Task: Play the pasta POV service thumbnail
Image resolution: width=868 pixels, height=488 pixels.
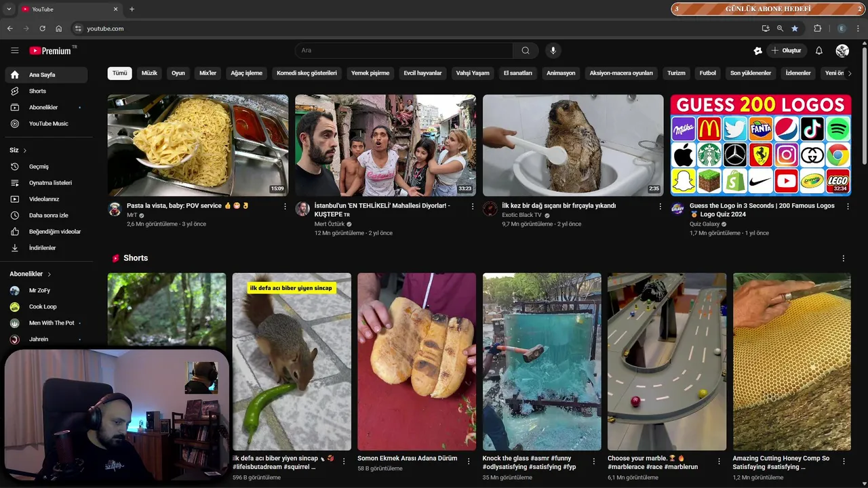Action: pyautogui.click(x=198, y=145)
